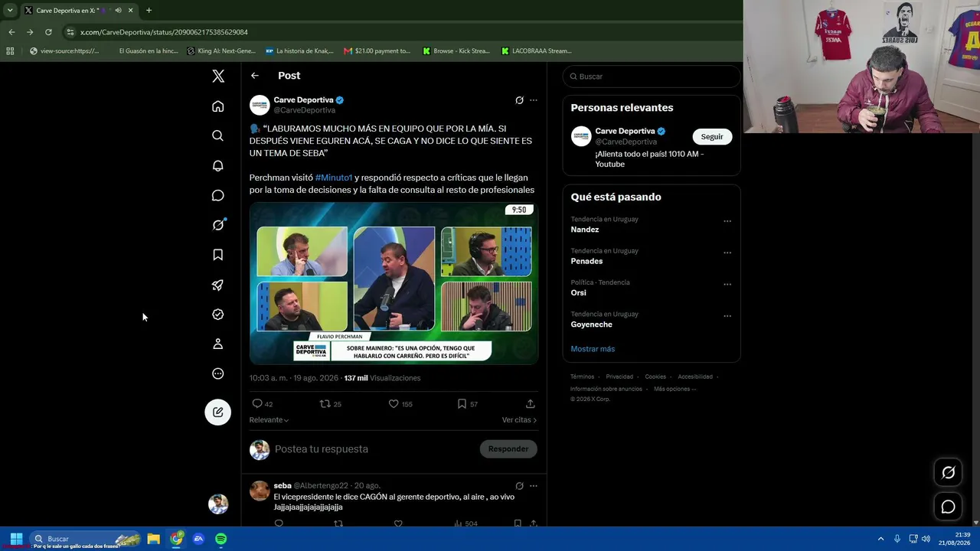Open options for Goyeneche trend

point(727,316)
